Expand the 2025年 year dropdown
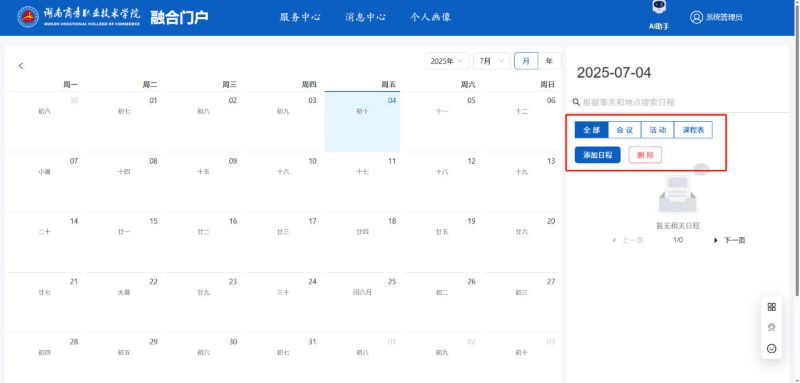Image resolution: width=800 pixels, height=383 pixels. (x=447, y=61)
